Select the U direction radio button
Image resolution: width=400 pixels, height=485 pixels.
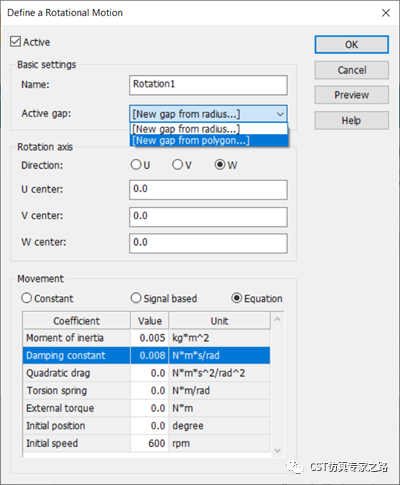click(x=136, y=165)
